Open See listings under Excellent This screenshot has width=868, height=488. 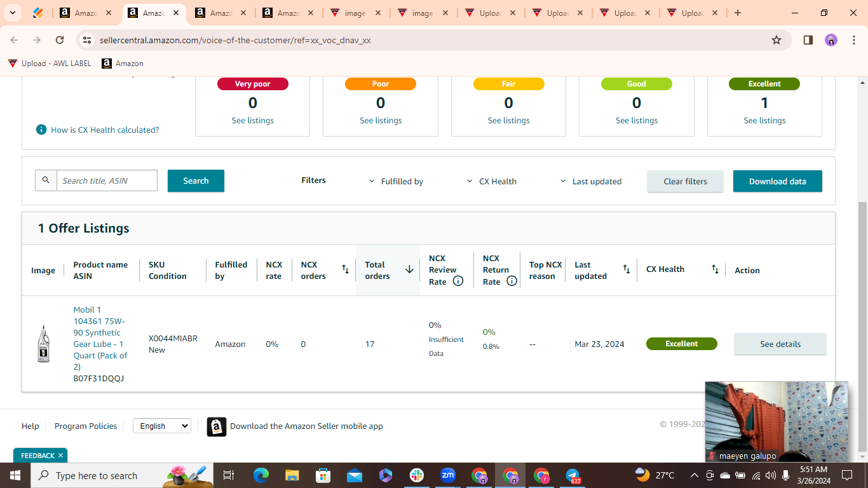764,120
